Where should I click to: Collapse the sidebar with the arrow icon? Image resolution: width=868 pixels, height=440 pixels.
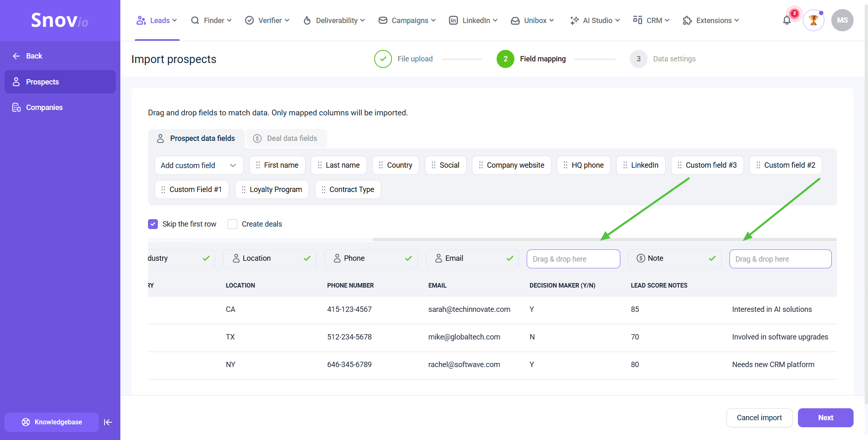[108, 422]
